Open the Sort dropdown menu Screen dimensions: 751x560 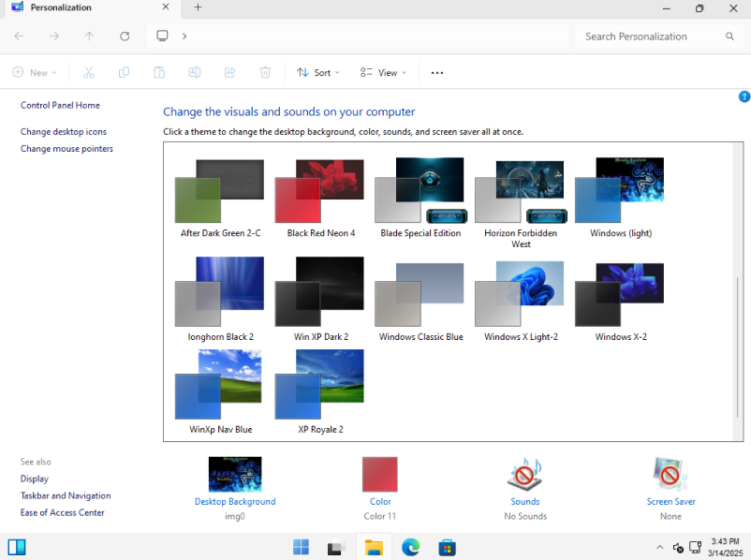point(318,72)
